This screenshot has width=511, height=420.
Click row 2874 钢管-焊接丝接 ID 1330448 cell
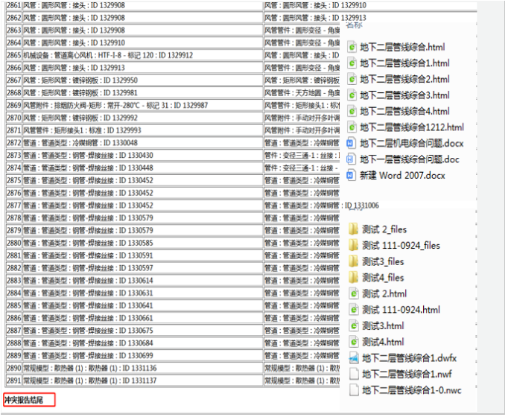[x=142, y=168]
